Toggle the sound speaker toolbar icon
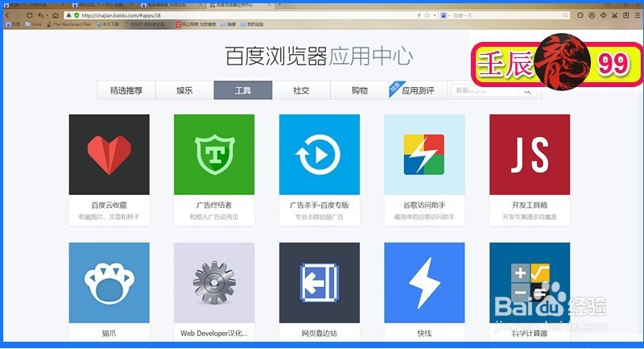The width and height of the screenshot is (644, 349). click(603, 15)
